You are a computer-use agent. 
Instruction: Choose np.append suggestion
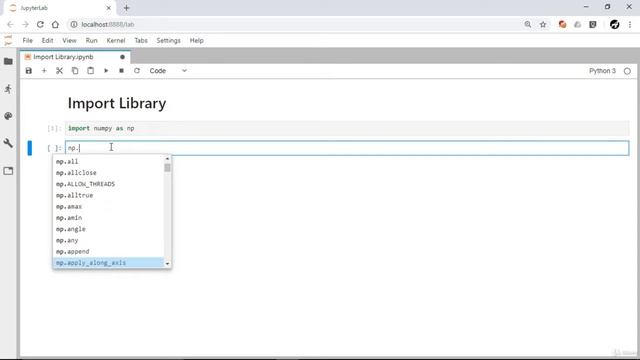tap(109, 251)
